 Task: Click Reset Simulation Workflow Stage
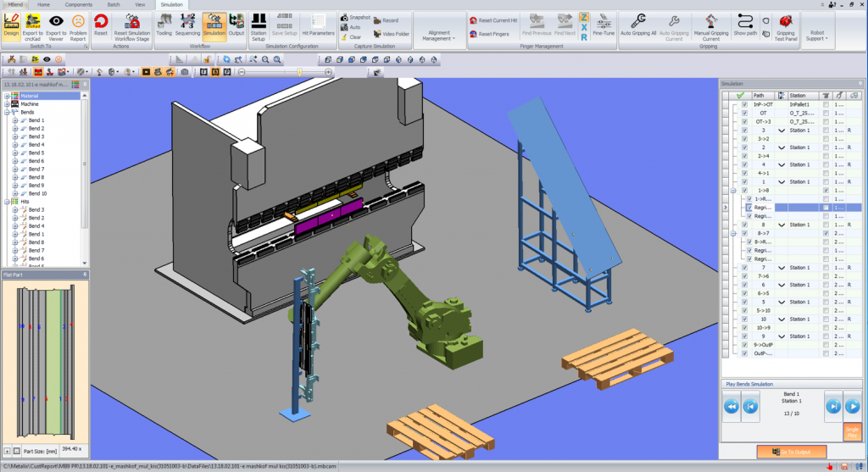[131, 26]
